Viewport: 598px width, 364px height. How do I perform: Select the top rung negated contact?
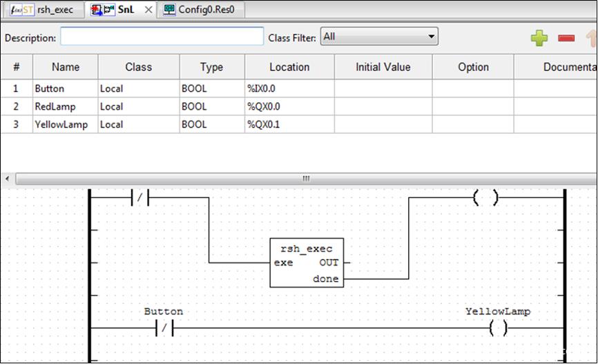[139, 198]
